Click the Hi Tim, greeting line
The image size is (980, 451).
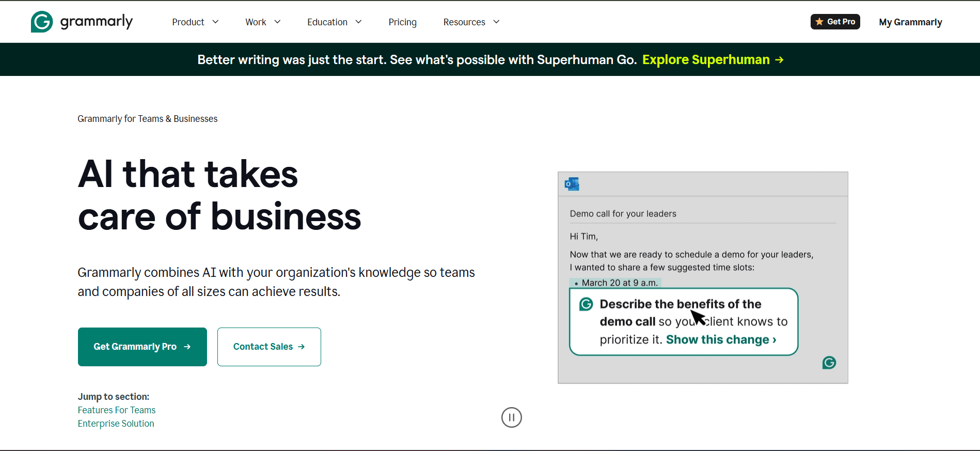tap(584, 237)
